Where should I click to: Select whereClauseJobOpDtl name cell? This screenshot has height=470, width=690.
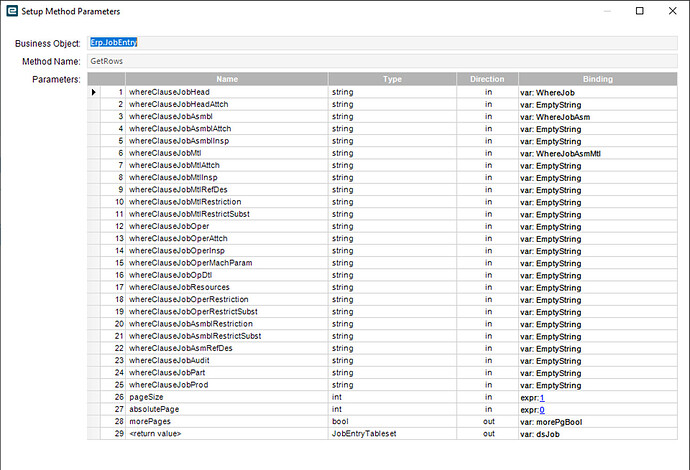227,275
